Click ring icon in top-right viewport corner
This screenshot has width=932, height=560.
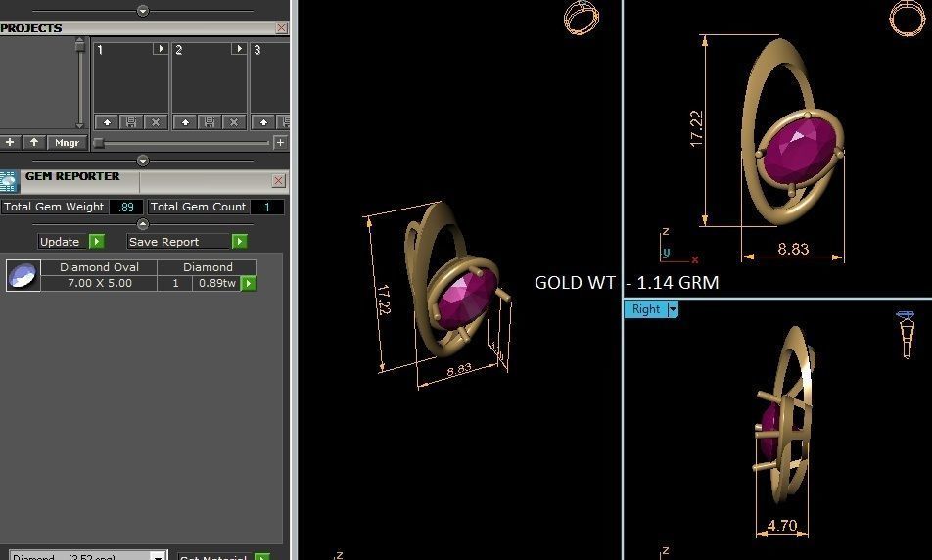point(907,18)
